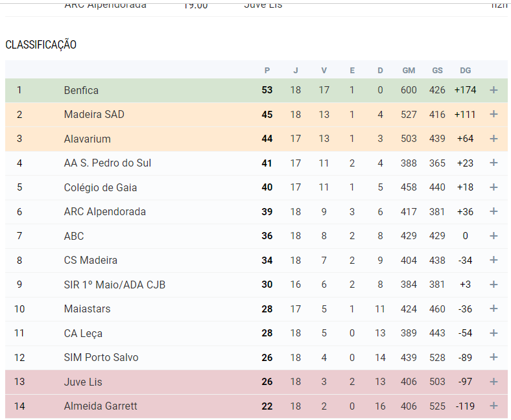Image resolution: width=511 pixels, height=420 pixels.
Task: Expand Benfica row with plus icon
Action: point(493,90)
